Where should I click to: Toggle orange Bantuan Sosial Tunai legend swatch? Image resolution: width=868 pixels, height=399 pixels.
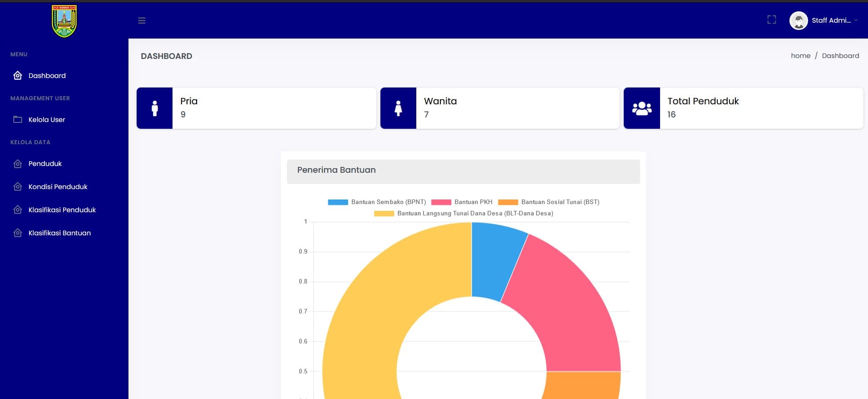[x=508, y=202]
